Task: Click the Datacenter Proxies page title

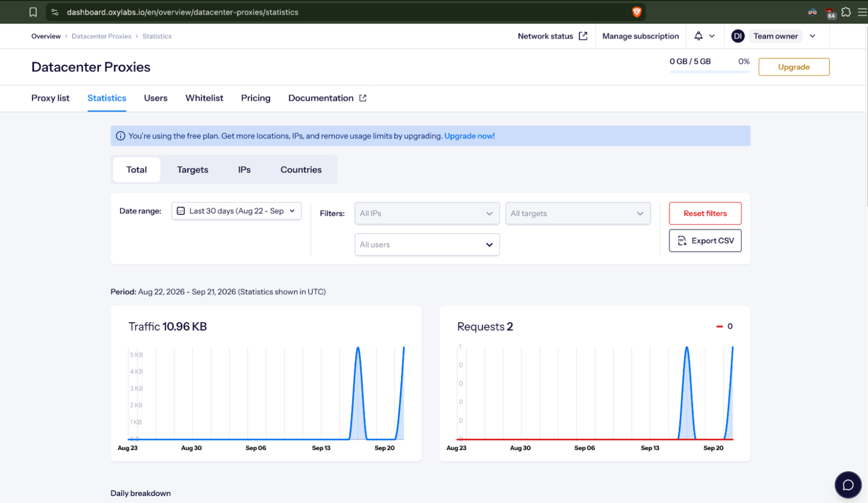Action: 91,67
